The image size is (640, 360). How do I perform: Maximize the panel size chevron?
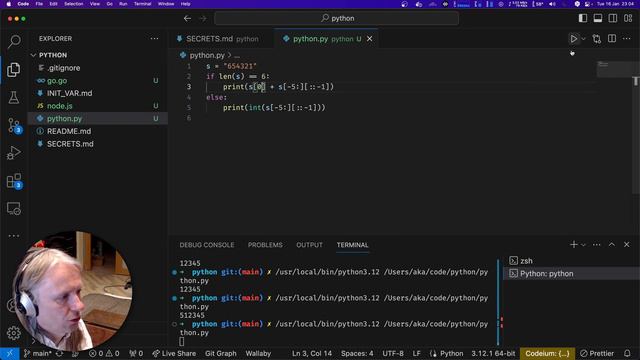click(612, 244)
